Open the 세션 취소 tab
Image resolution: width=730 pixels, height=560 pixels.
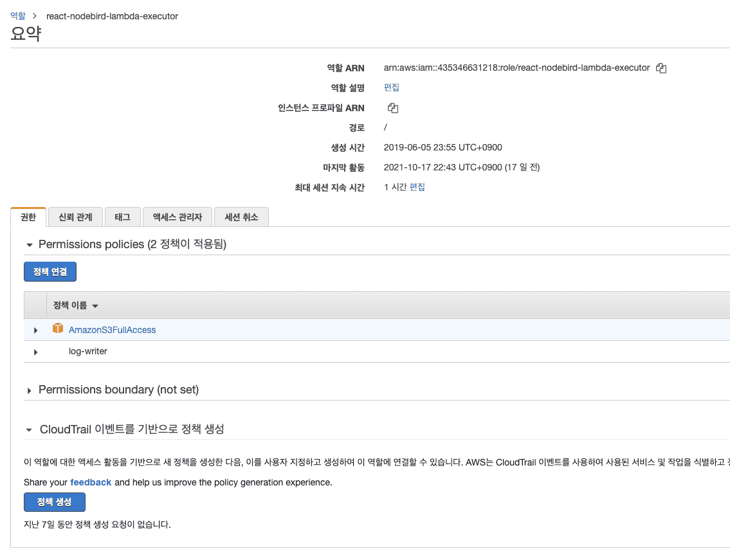(x=241, y=217)
